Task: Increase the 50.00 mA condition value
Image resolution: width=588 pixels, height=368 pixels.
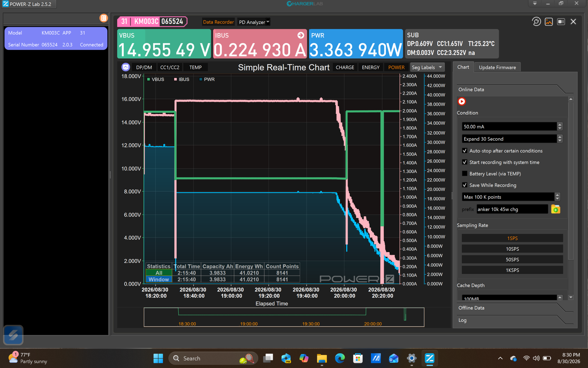Action: (x=560, y=125)
